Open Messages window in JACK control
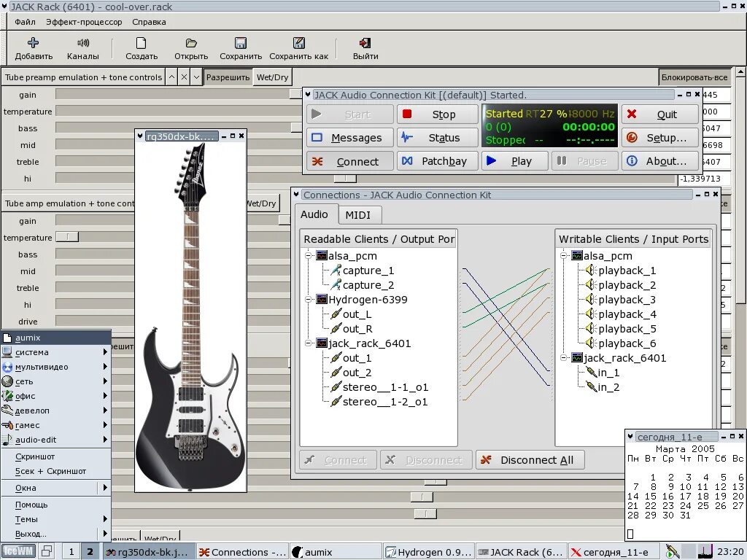747x560 pixels. pyautogui.click(x=350, y=138)
